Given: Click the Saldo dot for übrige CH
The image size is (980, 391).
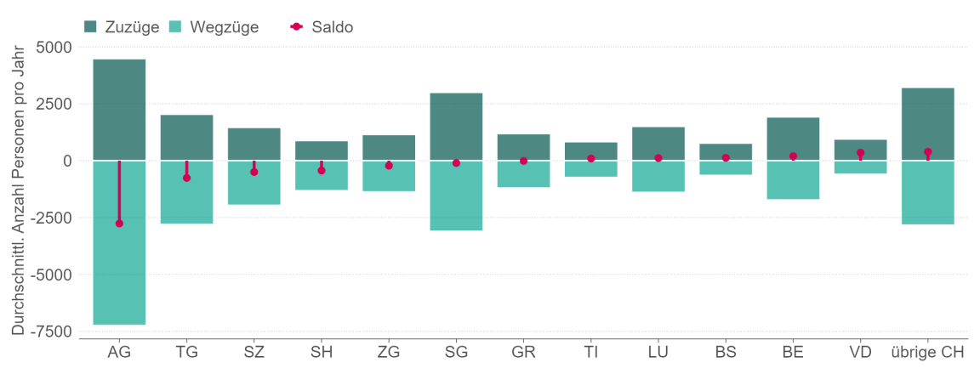Looking at the screenshot, I should [x=927, y=152].
